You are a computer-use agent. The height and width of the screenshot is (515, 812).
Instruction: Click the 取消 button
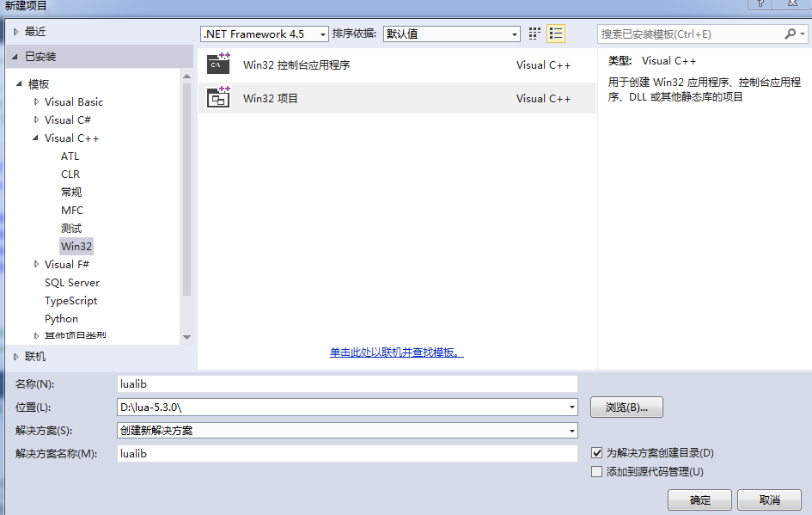(x=769, y=500)
